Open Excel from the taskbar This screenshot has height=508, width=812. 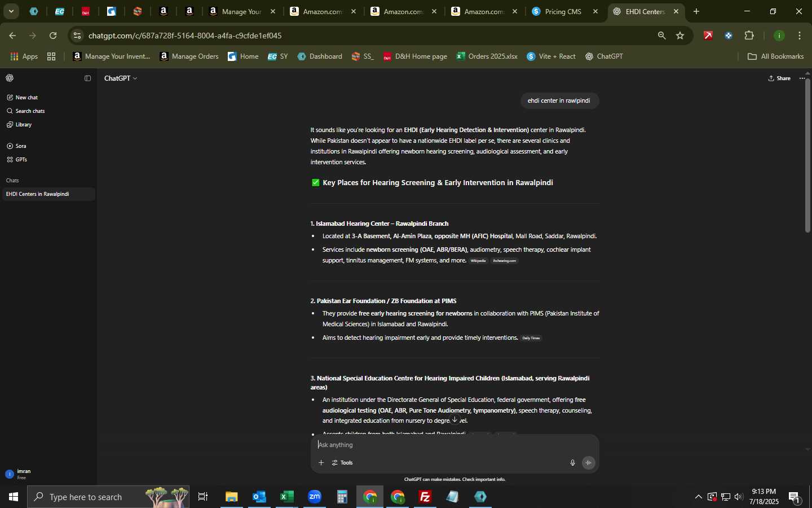coord(287,497)
